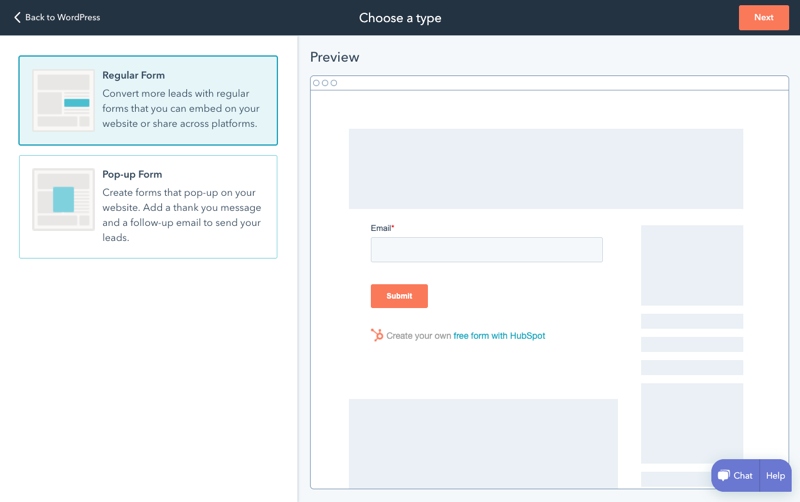800x502 pixels.
Task: Click the 'Choose a type' title
Action: point(400,18)
